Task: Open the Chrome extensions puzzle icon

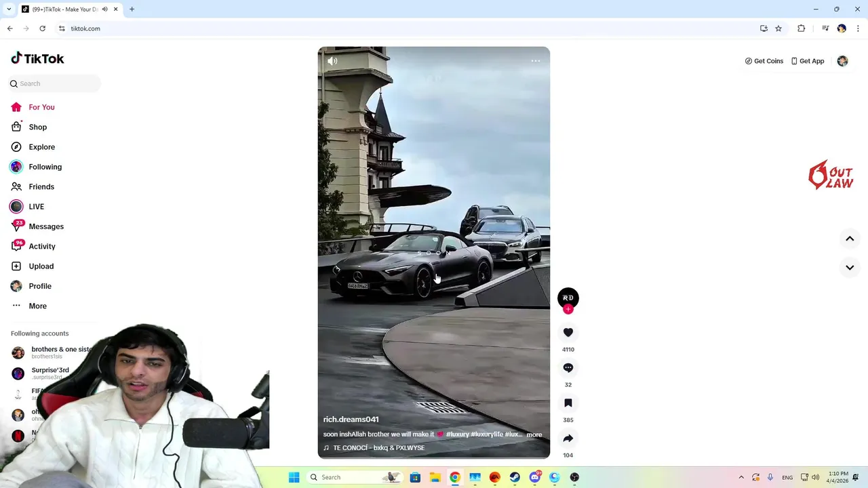Action: pos(802,28)
